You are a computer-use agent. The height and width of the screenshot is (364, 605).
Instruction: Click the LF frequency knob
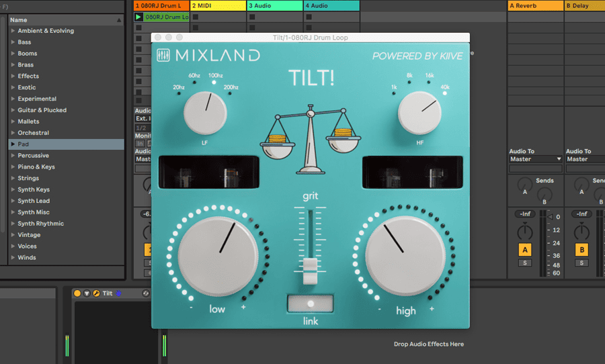point(205,113)
